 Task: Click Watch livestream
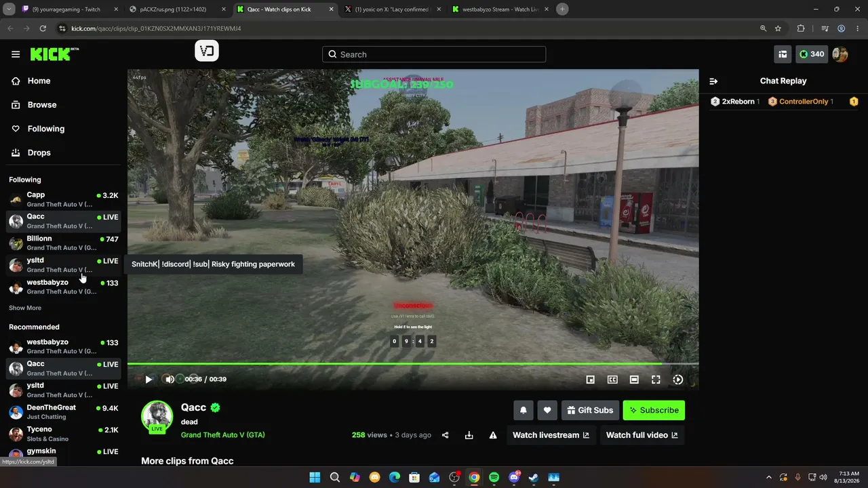click(x=551, y=435)
